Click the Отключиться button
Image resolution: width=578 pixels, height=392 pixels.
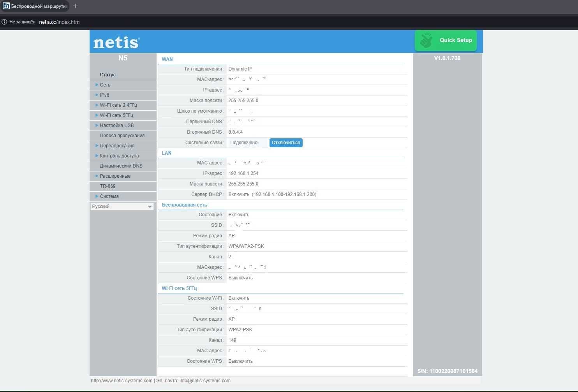click(x=286, y=143)
